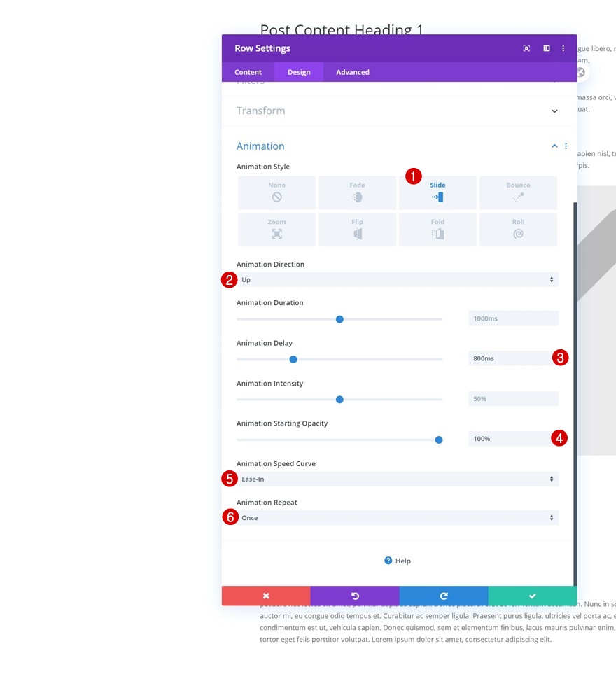Open the Animation section options menu
The height and width of the screenshot is (674, 616).
[x=566, y=146]
